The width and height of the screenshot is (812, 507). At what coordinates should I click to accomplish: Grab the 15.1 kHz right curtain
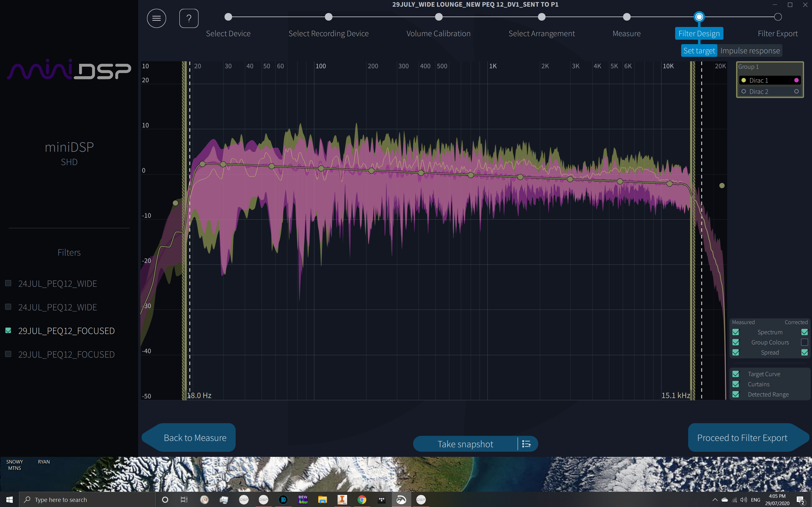point(693,230)
